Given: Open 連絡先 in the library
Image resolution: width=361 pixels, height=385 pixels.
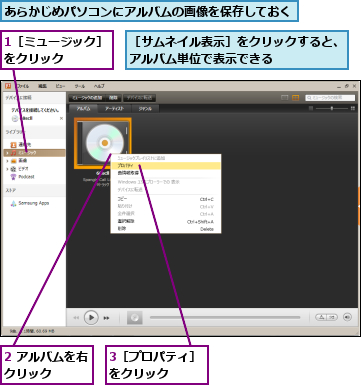Looking at the screenshot, I should tap(25, 145).
